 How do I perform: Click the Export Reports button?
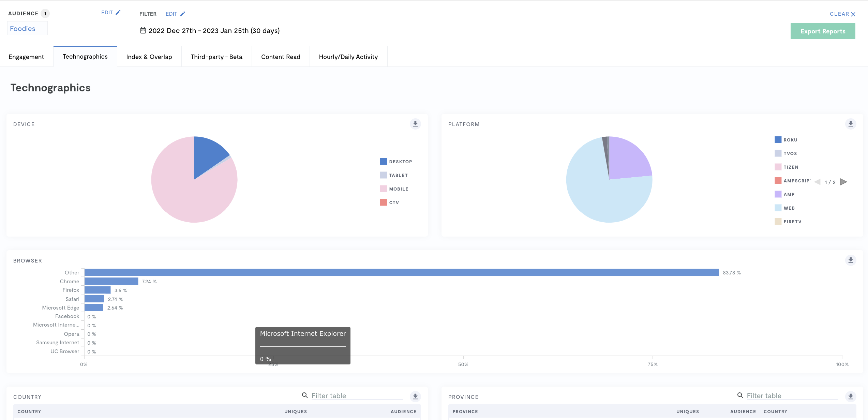pyautogui.click(x=823, y=31)
